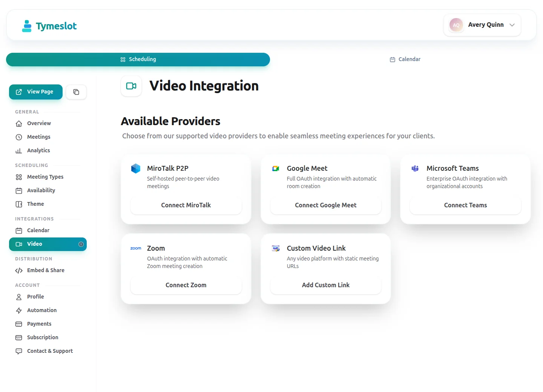Open Calendar under Integrations
Image resolution: width=543 pixels, height=392 pixels.
pyautogui.click(x=48, y=230)
